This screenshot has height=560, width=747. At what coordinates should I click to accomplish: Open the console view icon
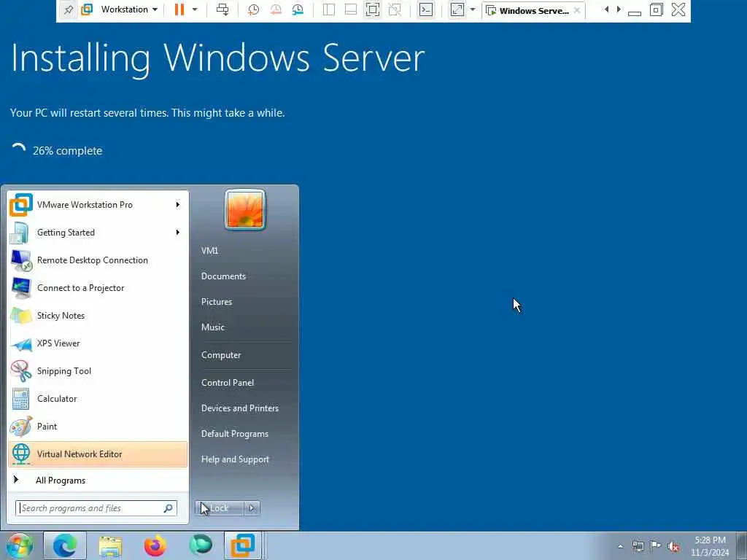tap(426, 9)
